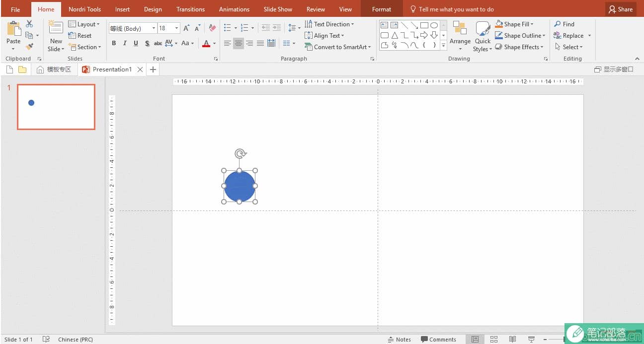
Task: Toggle center alignment
Action: 239,44
